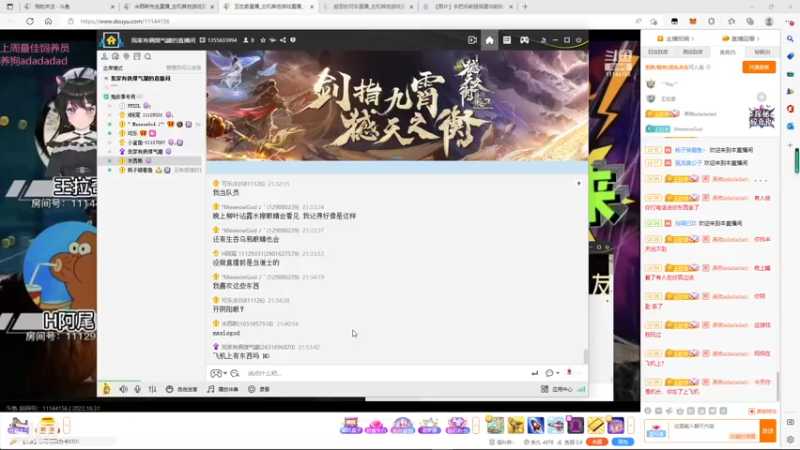Open the gamepad icon in voice app top bar

(x=524, y=40)
